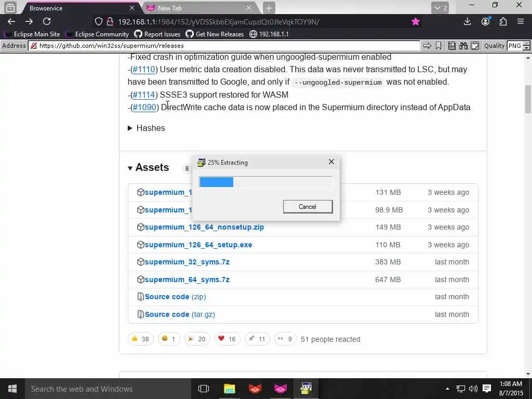Reload the current page
Image resolution: width=532 pixels, height=399 pixels.
(x=47, y=22)
